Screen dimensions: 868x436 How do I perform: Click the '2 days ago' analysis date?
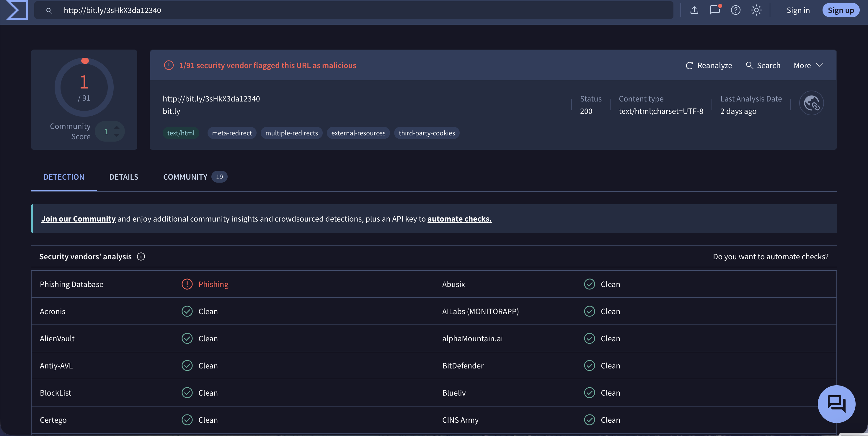tap(738, 111)
